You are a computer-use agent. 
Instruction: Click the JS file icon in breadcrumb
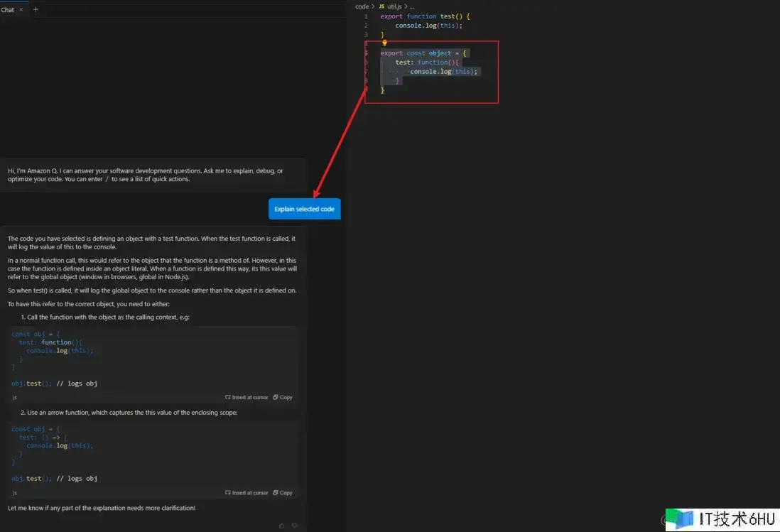(381, 6)
